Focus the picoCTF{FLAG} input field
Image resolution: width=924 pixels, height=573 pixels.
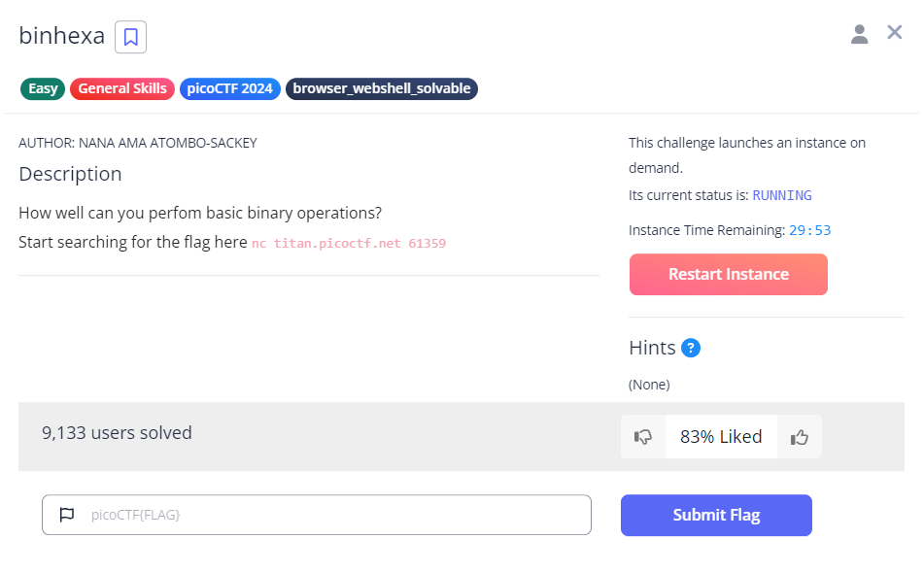[x=330, y=515]
